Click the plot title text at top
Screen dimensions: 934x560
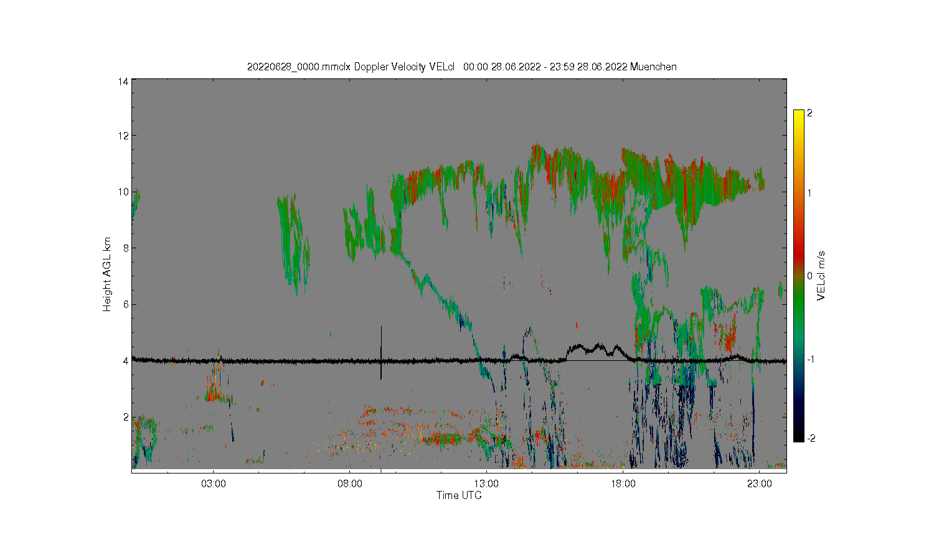point(462,67)
